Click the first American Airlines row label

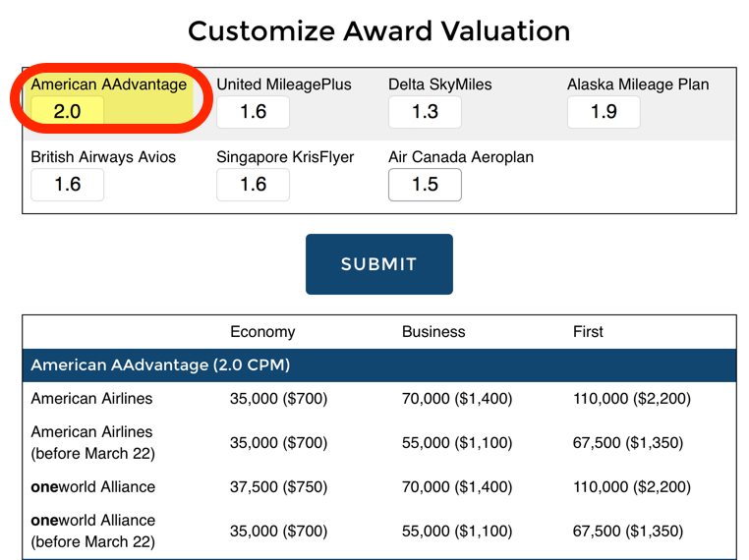click(91, 398)
